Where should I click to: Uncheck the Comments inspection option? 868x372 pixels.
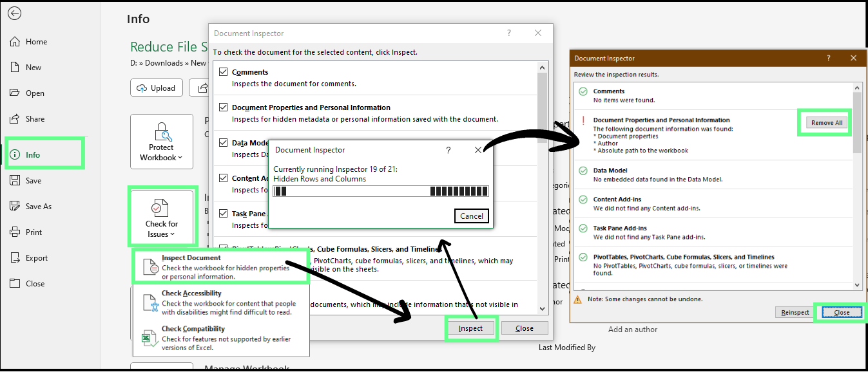[223, 71]
